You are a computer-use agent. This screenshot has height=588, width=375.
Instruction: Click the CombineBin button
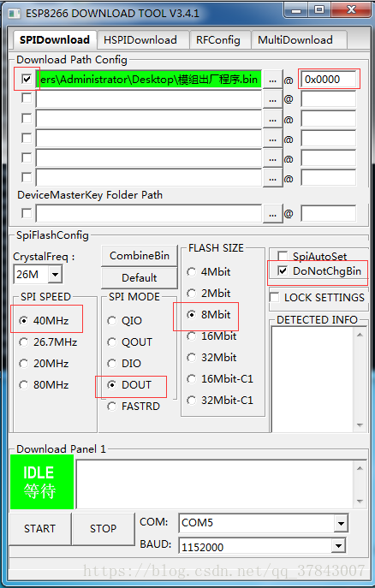(139, 256)
